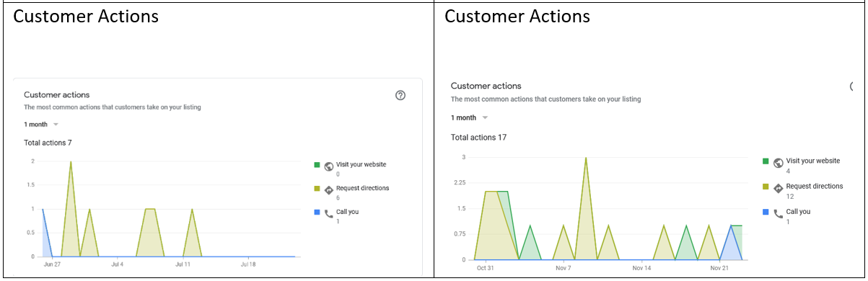Screen dimensions: 868x281
Task: Select Call you label in left legend
Action: tap(347, 212)
